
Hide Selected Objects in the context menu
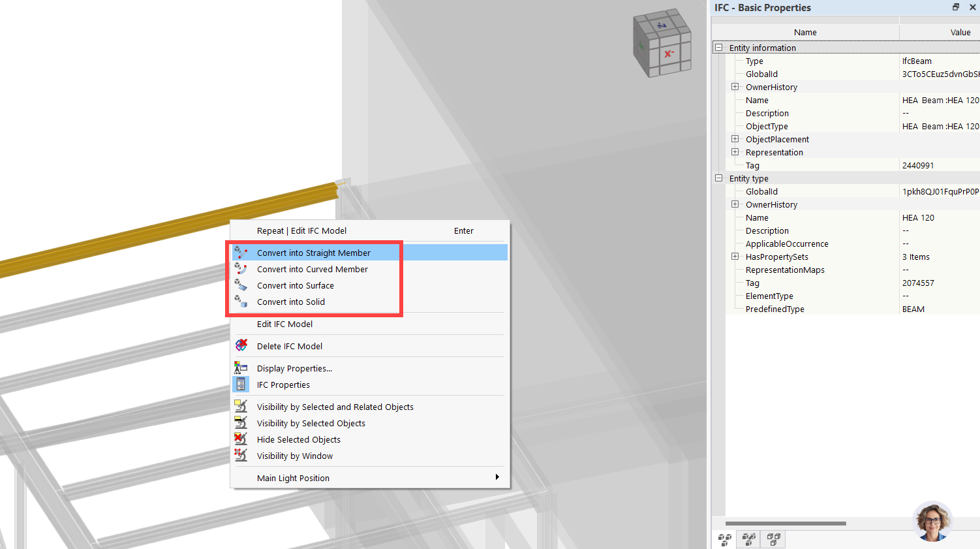point(298,439)
